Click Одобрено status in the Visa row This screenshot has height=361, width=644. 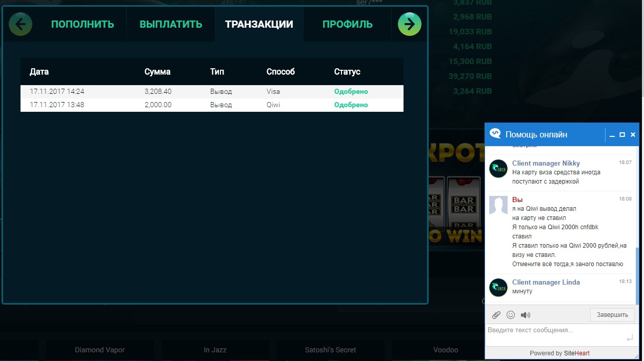tap(351, 92)
